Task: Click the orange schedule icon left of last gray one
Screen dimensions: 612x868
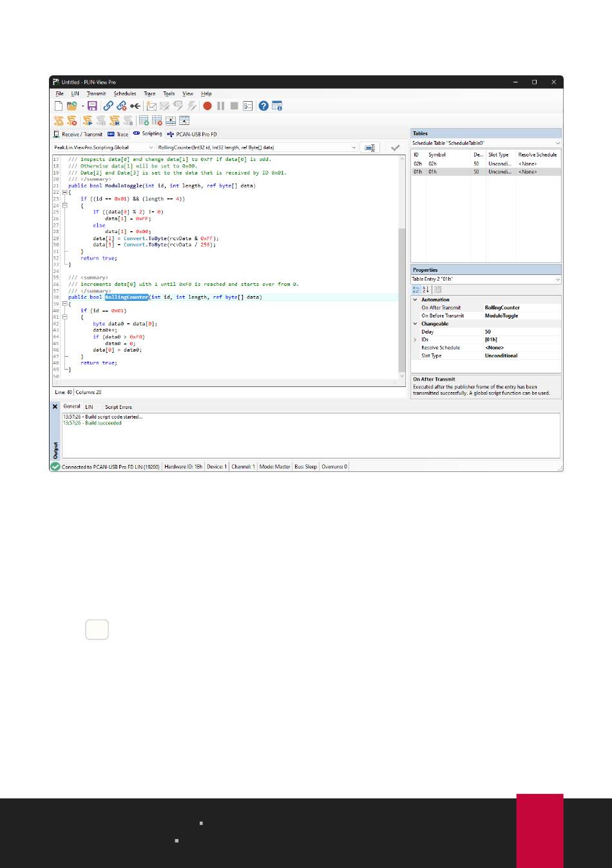Action: [115, 120]
